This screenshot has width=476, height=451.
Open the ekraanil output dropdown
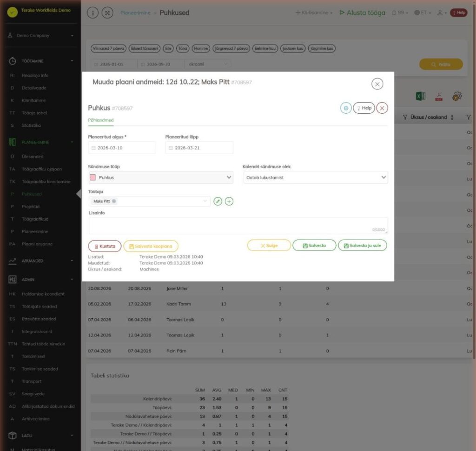[207, 64]
